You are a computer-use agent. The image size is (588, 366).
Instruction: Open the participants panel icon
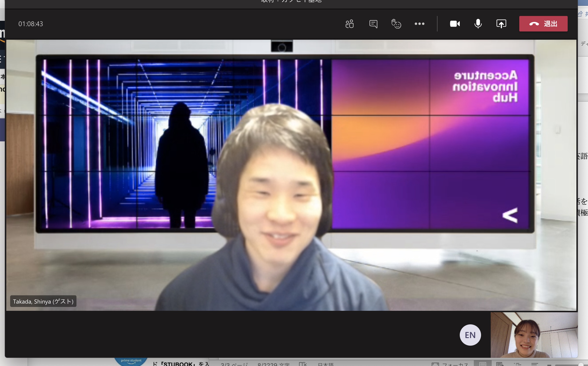coord(349,24)
